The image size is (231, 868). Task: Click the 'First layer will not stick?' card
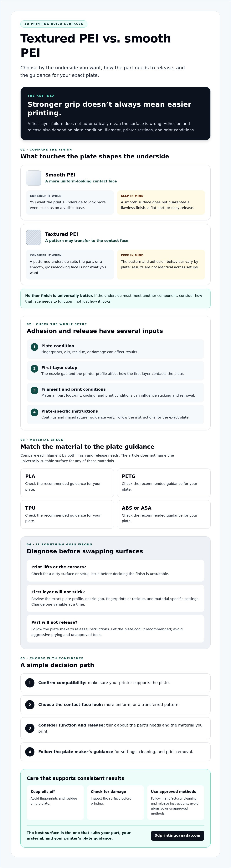[x=115, y=598]
